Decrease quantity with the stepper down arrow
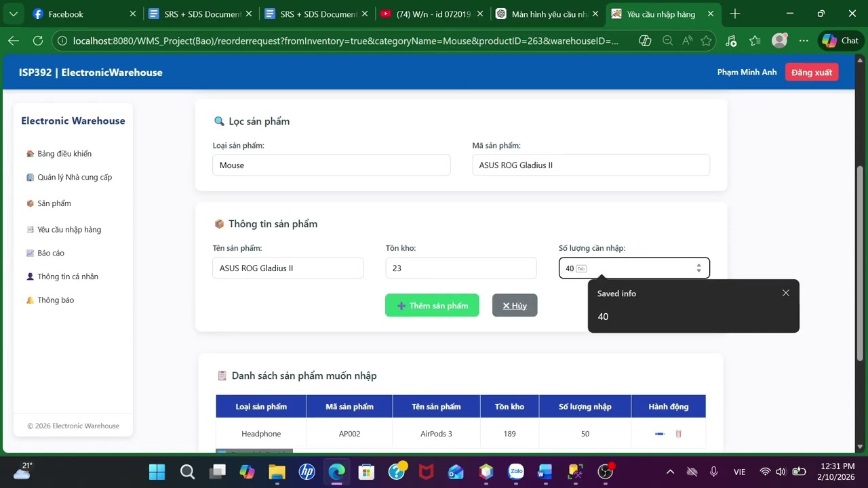This screenshot has width=868, height=488. click(x=698, y=272)
